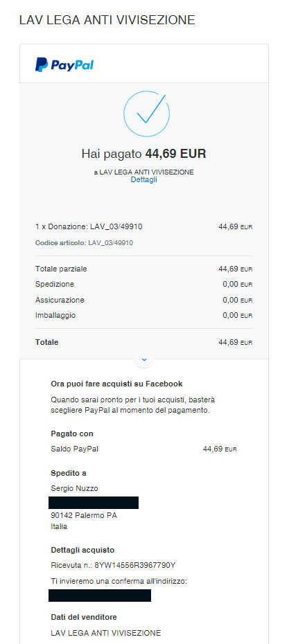Click seller name under Dati del venditore
The height and width of the screenshot is (644, 289).
coord(106,633)
